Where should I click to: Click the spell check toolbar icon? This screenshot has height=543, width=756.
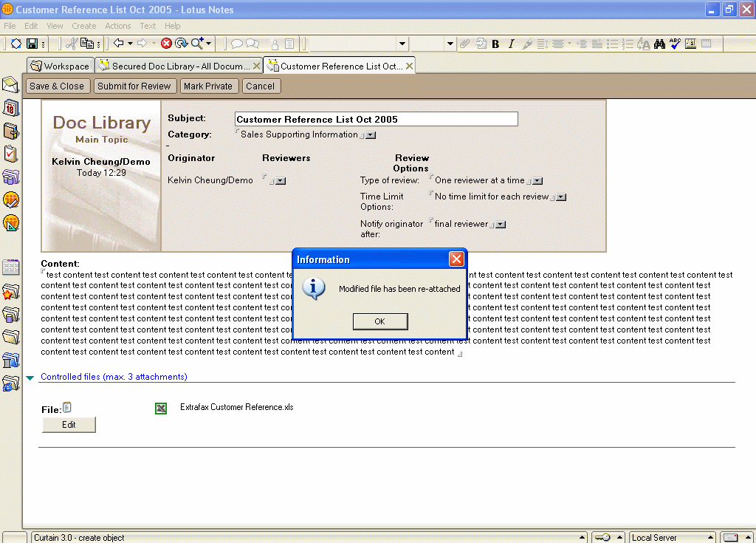coord(675,44)
